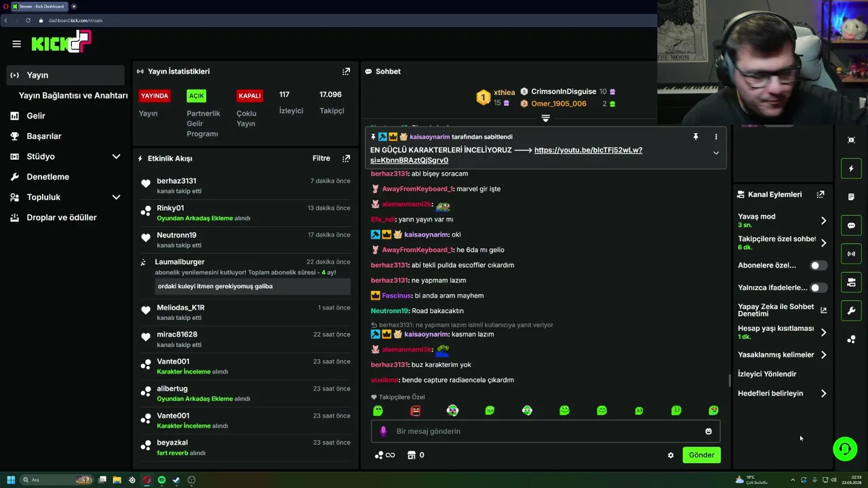Click berhaz3131 in activity feed
Screen dimensions: 868x488
176,181
